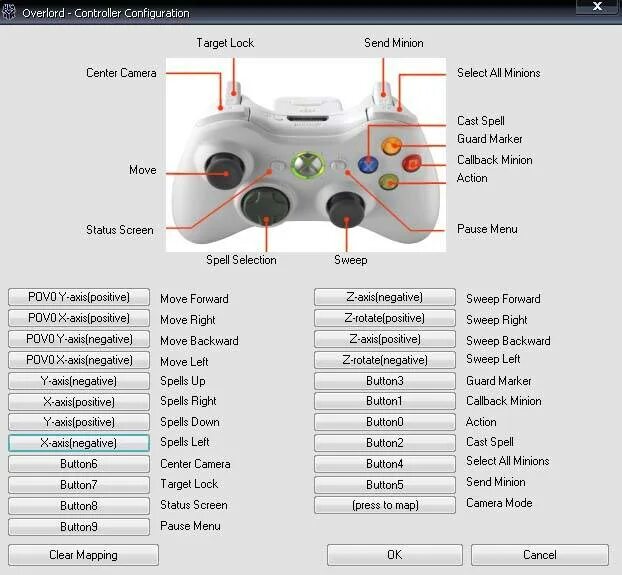Remap Target Lock with Button7
622x575 pixels.
(x=79, y=485)
